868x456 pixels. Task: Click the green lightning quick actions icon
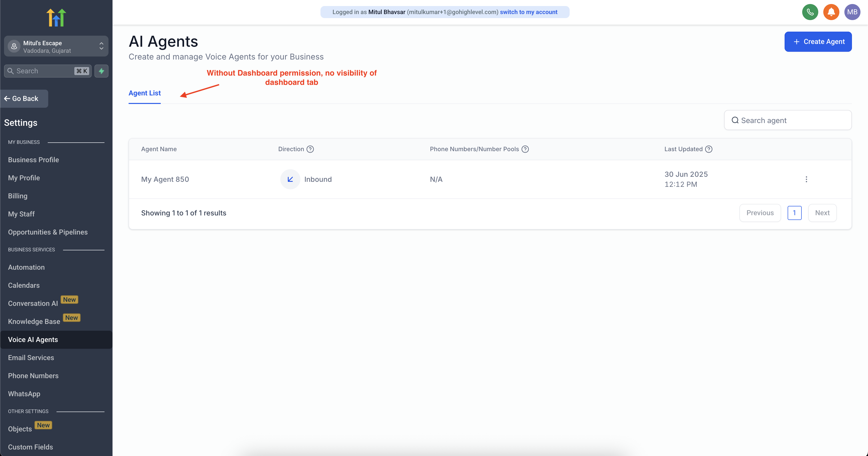click(101, 71)
